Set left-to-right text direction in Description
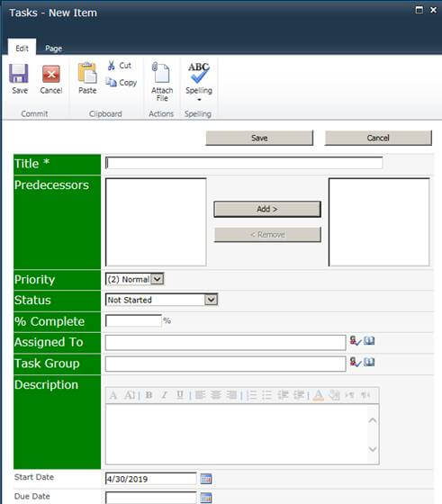This screenshot has width=442, height=504. click(x=349, y=395)
